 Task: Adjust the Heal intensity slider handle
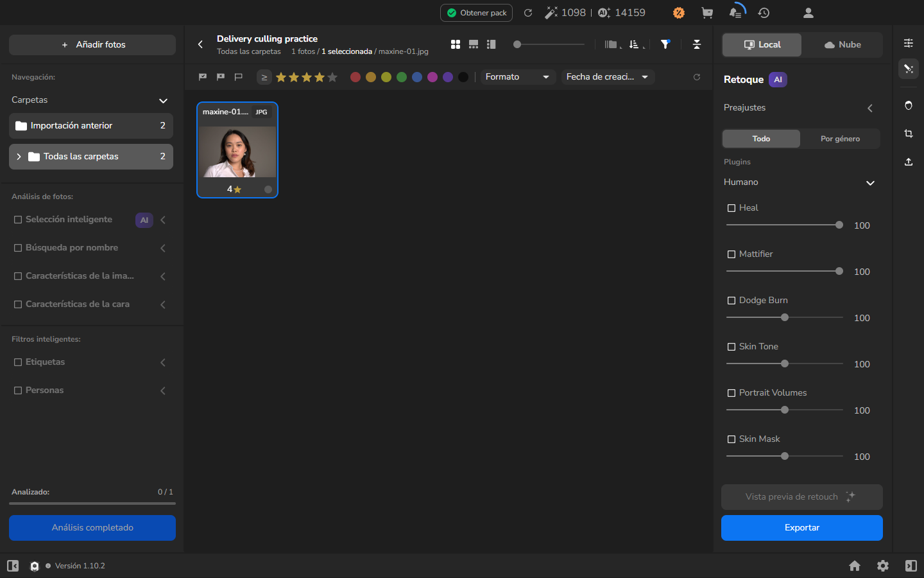(x=839, y=225)
